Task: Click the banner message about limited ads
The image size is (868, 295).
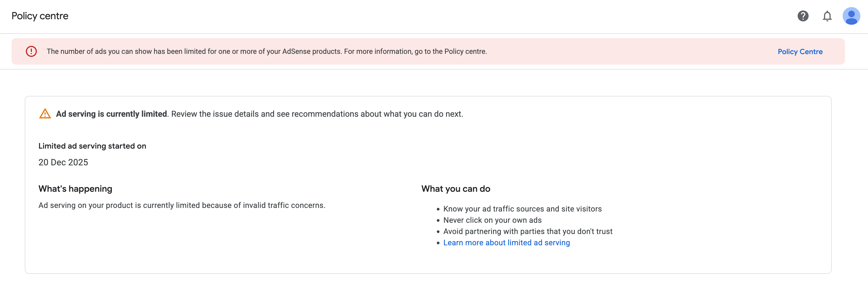Action: pos(267,51)
